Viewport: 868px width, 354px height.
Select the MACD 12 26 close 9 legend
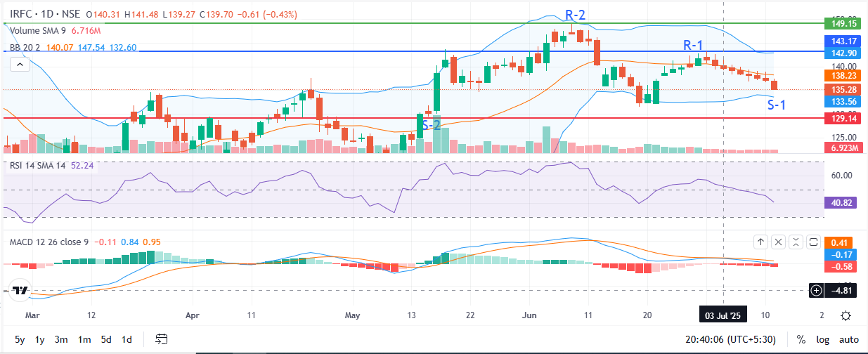coord(49,242)
